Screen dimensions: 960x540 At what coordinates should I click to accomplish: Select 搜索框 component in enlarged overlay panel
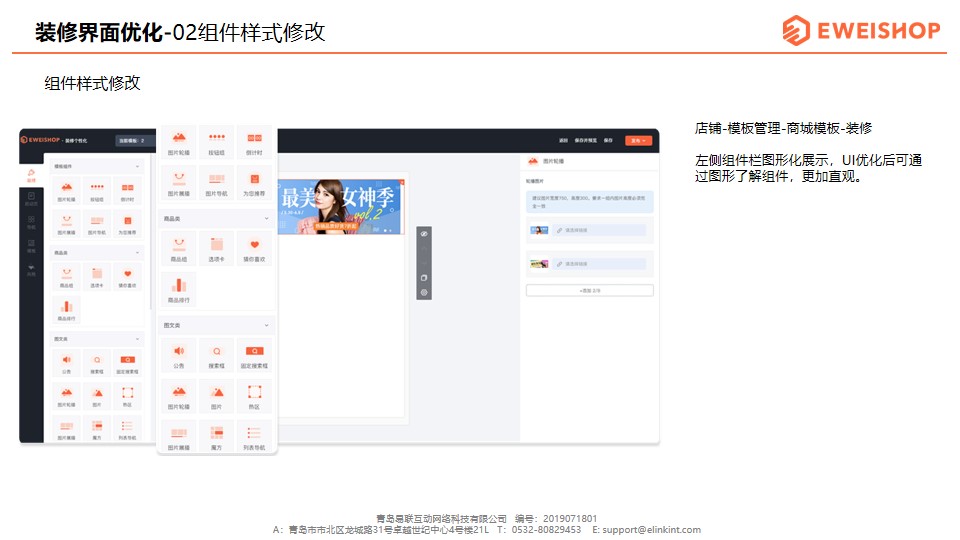click(x=217, y=356)
